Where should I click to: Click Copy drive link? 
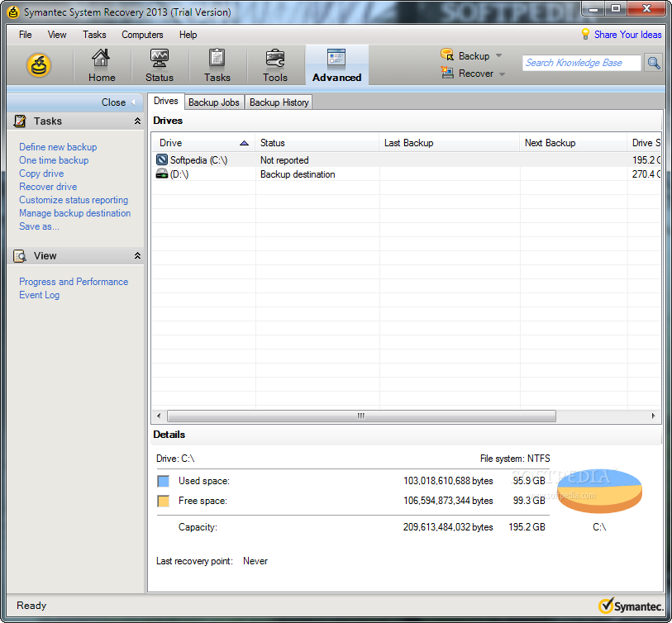click(x=41, y=174)
